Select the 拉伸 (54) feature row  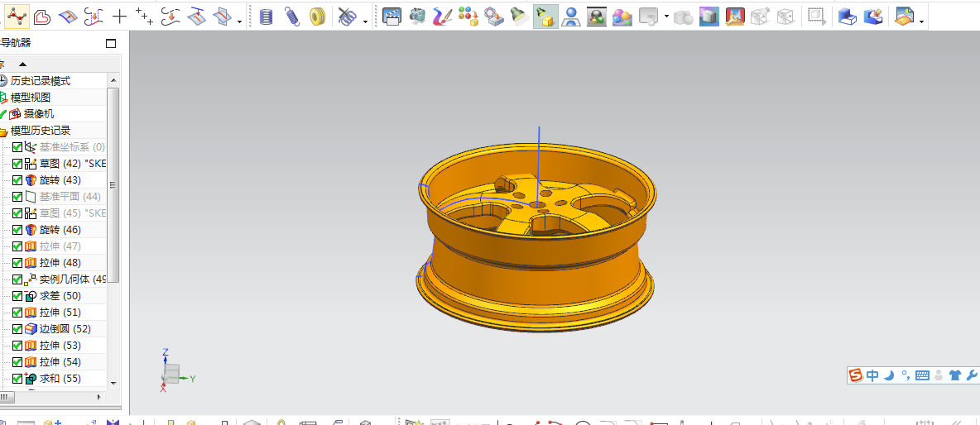tap(60, 362)
